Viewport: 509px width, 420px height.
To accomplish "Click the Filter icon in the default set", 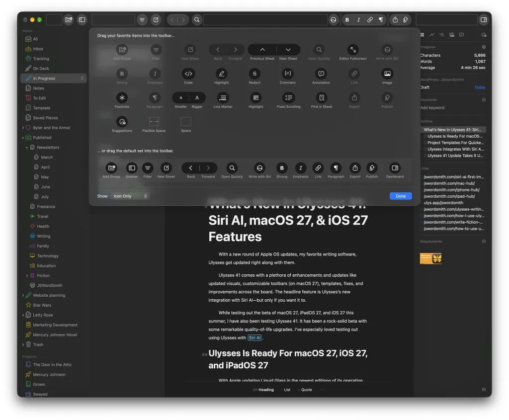I will coord(148,168).
